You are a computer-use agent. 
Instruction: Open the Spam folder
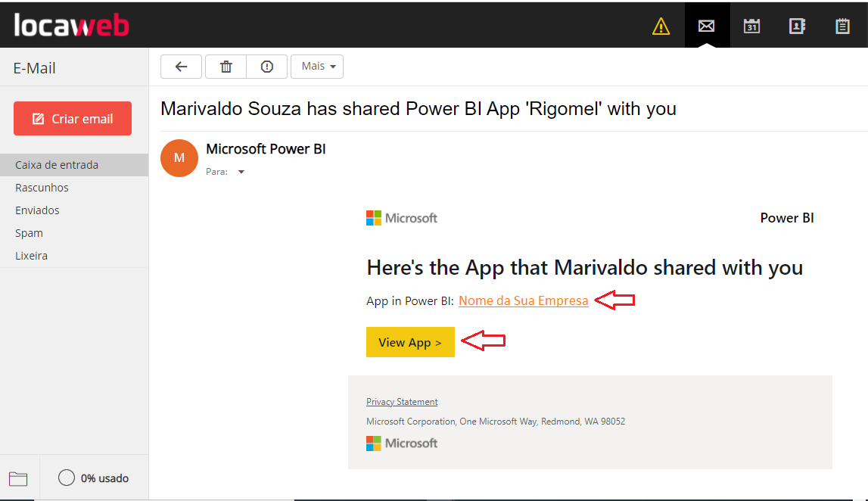tap(29, 233)
